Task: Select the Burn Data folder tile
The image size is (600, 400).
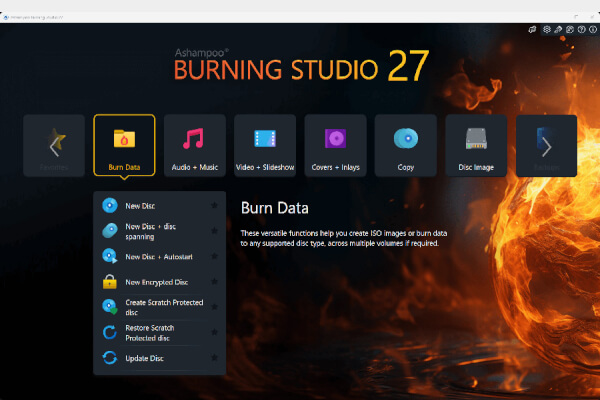Action: 124,145
